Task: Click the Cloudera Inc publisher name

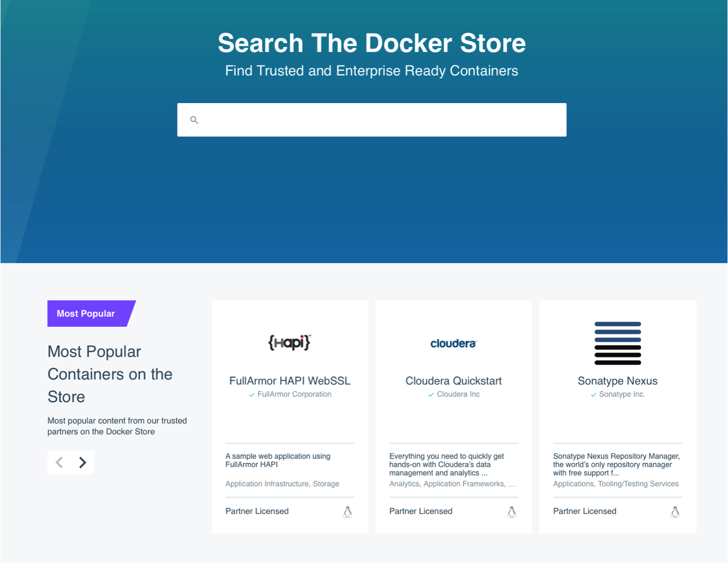Action: pos(458,394)
